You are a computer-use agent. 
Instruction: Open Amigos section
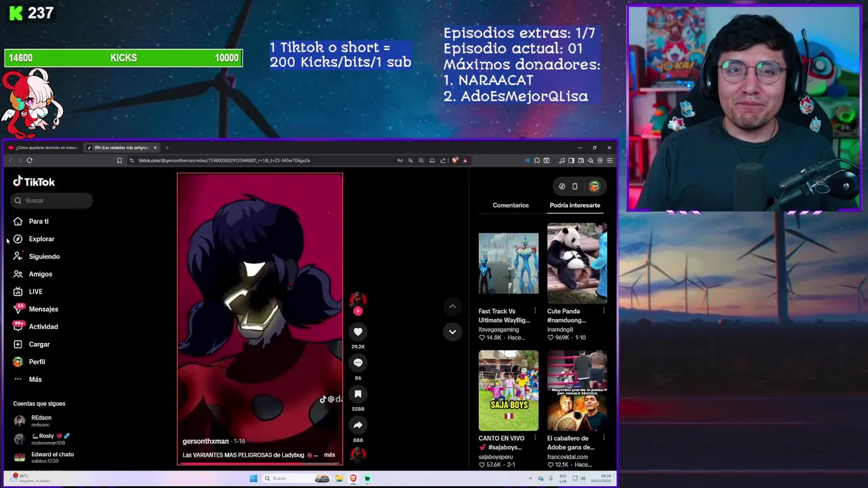pos(33,274)
